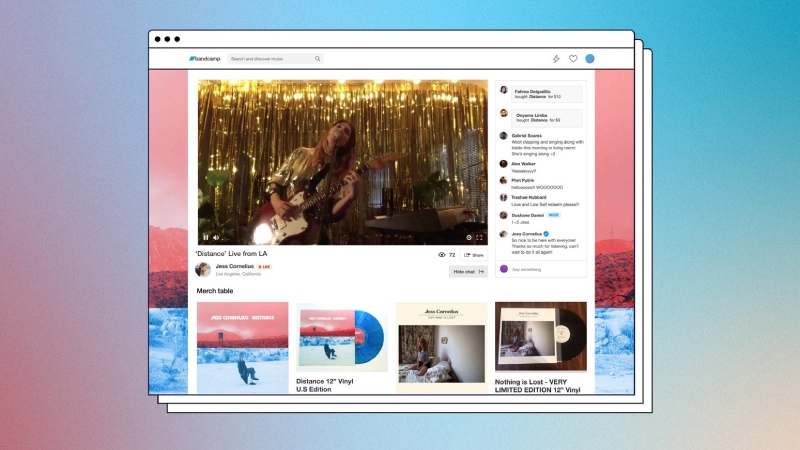Click Phet Putrie's chat avatar
The width and height of the screenshot is (800, 450).
pos(504,181)
